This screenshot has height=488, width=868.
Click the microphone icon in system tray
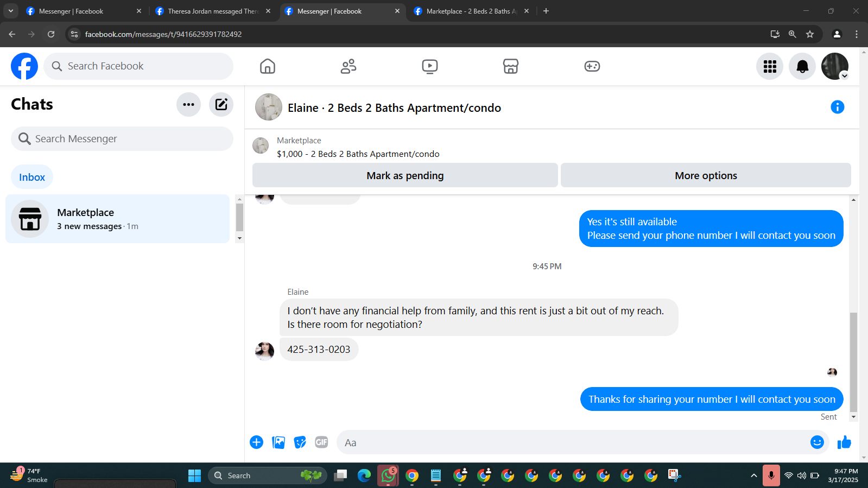click(x=771, y=476)
